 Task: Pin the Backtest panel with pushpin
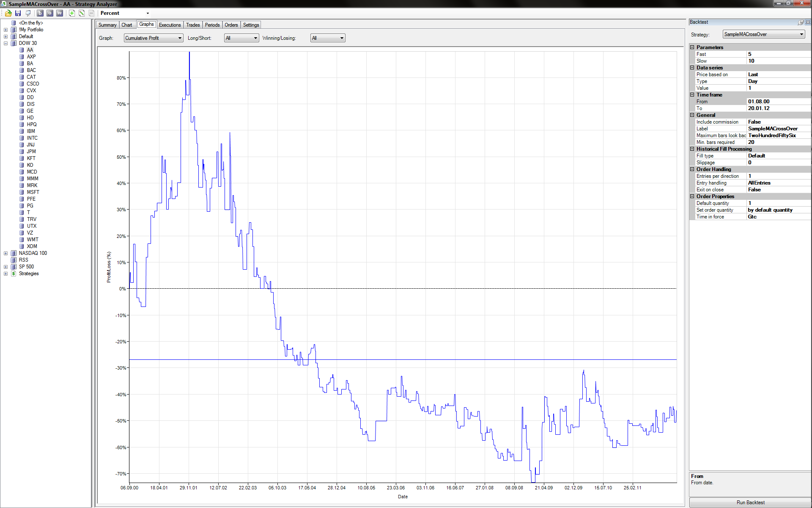tap(801, 22)
